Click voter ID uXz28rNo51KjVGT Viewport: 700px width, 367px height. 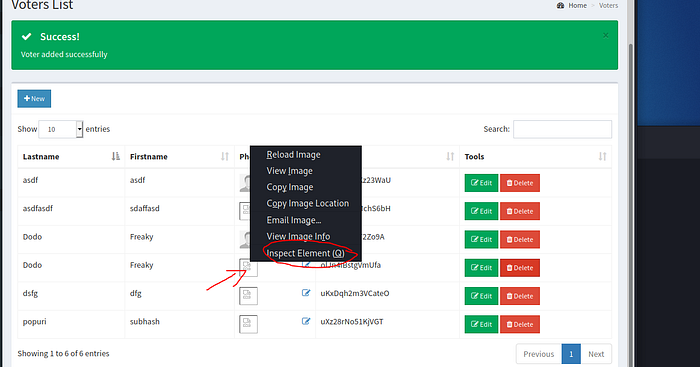[352, 321]
